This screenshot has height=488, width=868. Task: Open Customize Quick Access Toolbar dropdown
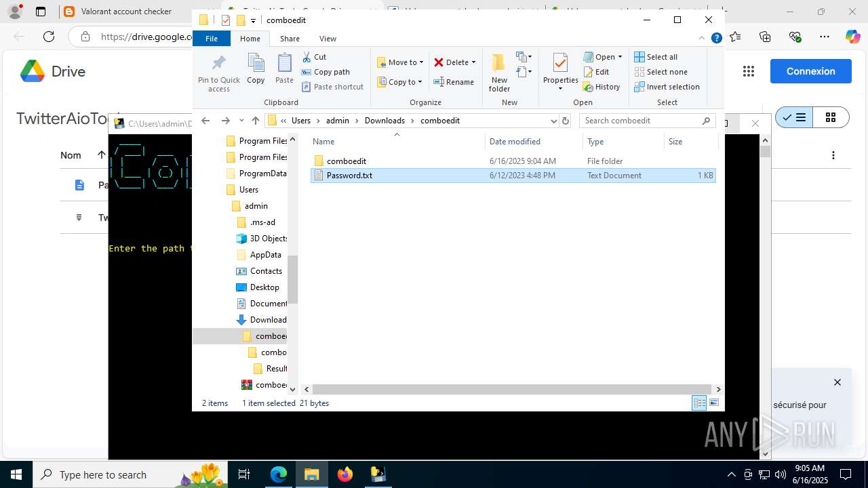pyautogui.click(x=253, y=20)
